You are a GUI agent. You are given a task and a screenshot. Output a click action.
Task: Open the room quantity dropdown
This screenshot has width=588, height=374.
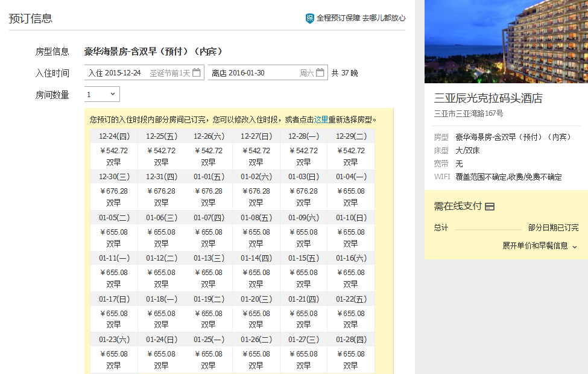tap(102, 94)
